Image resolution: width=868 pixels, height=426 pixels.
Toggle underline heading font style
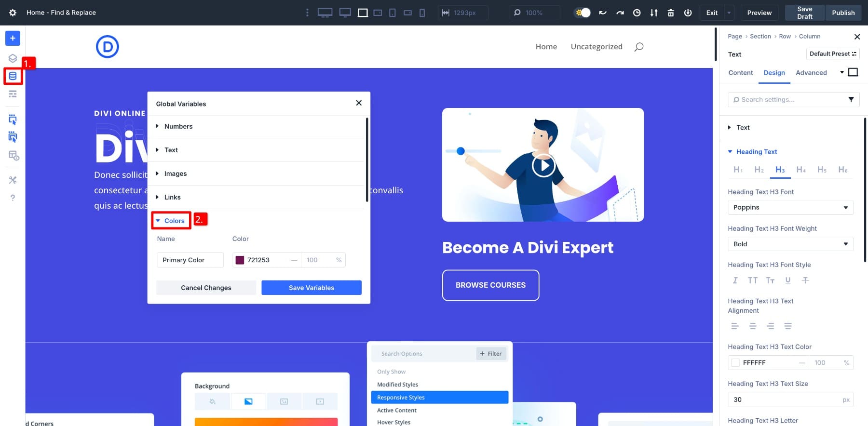click(x=788, y=280)
